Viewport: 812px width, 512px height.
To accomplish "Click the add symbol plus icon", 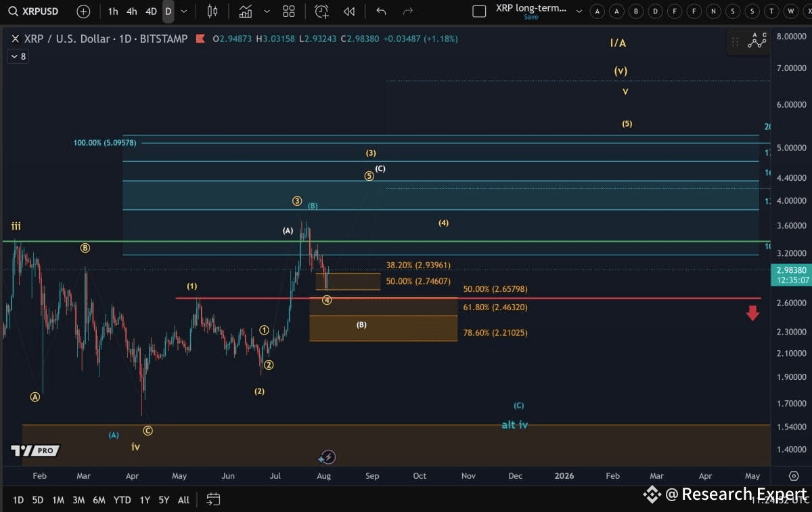I will pyautogui.click(x=83, y=12).
